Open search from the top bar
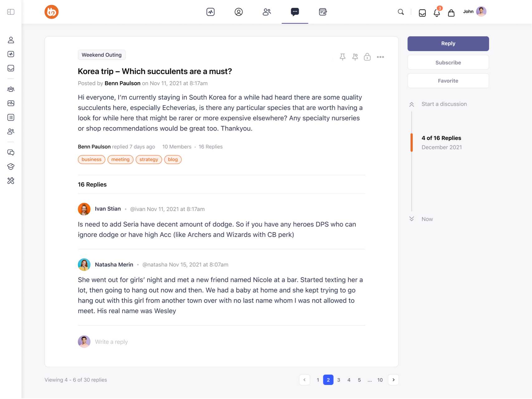532x399 pixels. pyautogui.click(x=401, y=12)
